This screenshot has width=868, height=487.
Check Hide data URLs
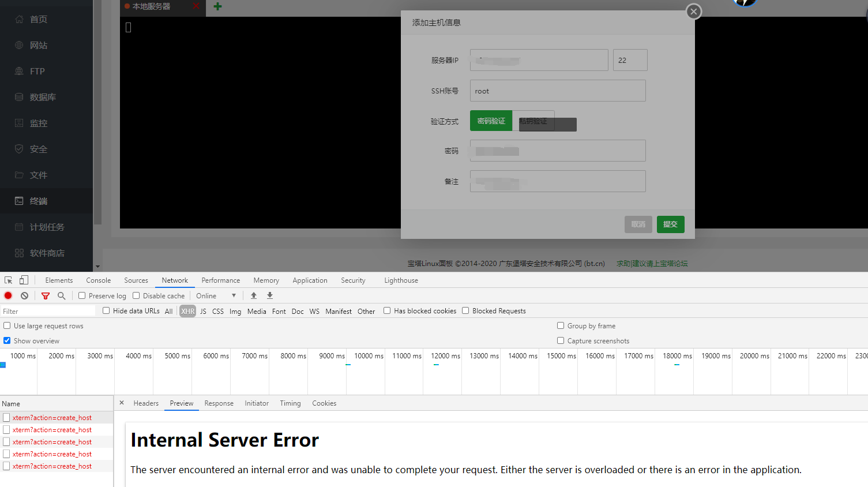(x=106, y=310)
